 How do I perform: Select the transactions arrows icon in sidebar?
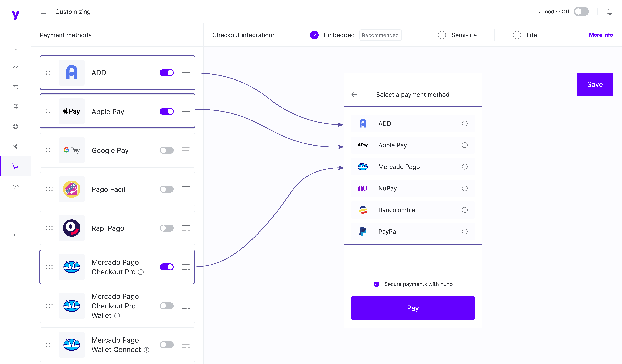[x=16, y=87]
